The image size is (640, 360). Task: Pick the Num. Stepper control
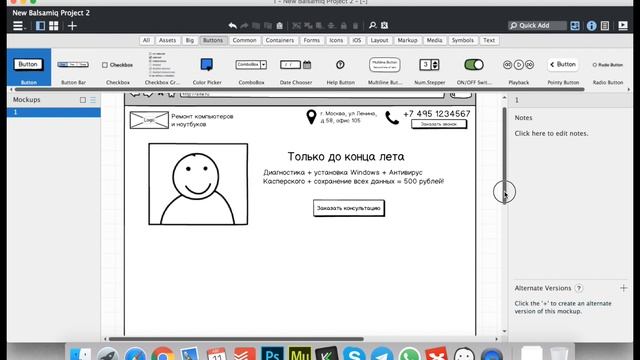coord(429,67)
